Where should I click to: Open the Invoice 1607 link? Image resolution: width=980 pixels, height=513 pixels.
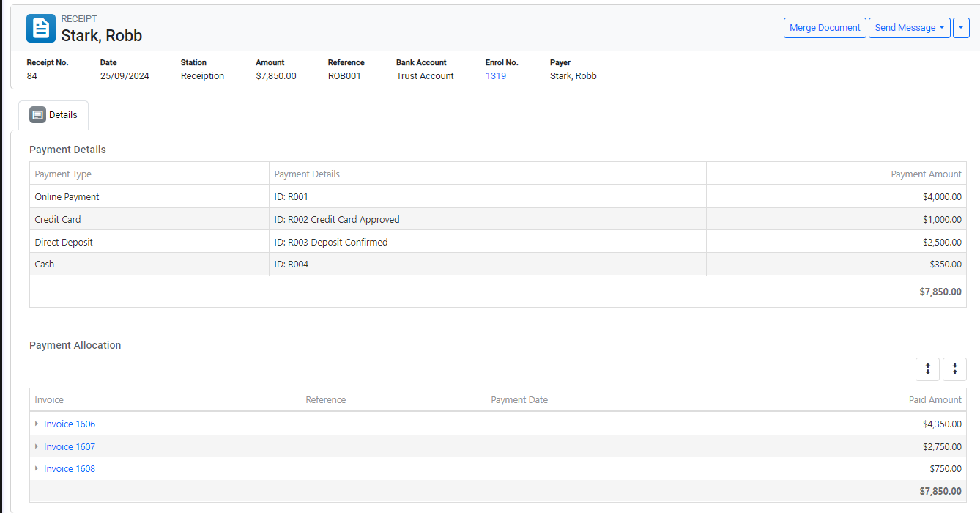click(70, 447)
